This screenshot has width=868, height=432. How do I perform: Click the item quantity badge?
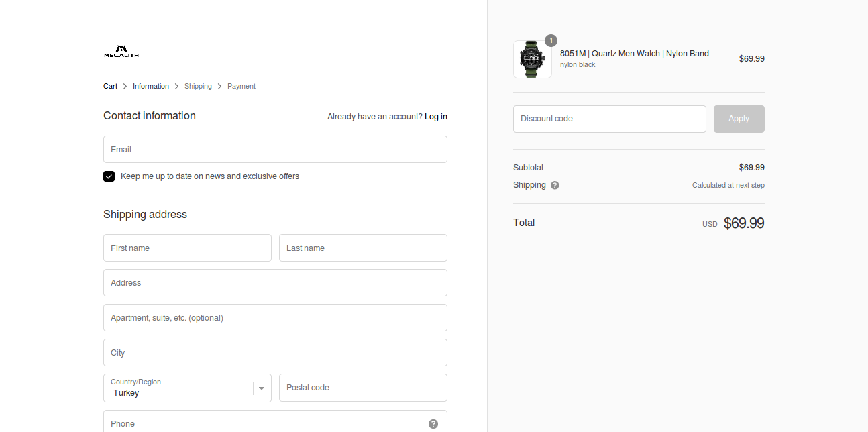[551, 41]
